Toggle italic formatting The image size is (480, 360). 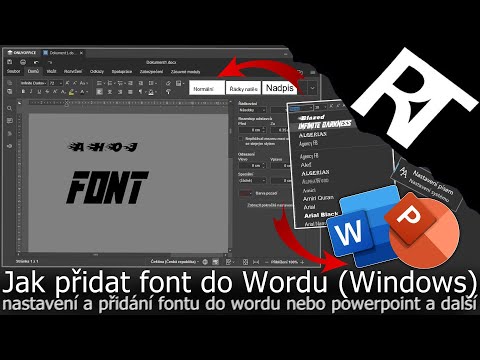31,92
